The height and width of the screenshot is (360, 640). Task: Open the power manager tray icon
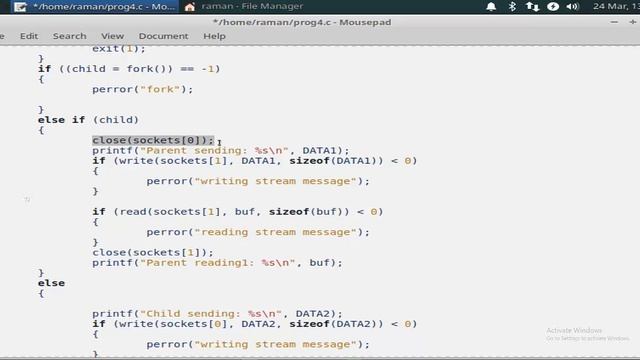[x=553, y=7]
